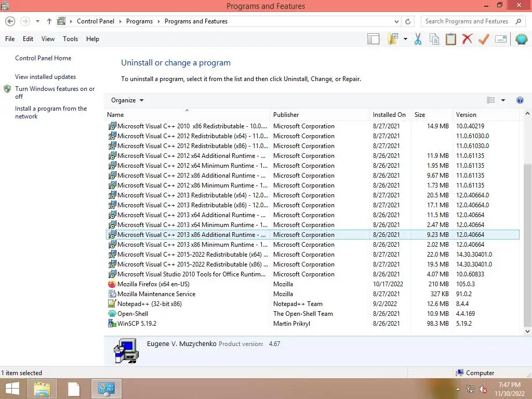The width and height of the screenshot is (532, 399).
Task: Select Mozilla Maintenance Service entry
Action: point(312,294)
